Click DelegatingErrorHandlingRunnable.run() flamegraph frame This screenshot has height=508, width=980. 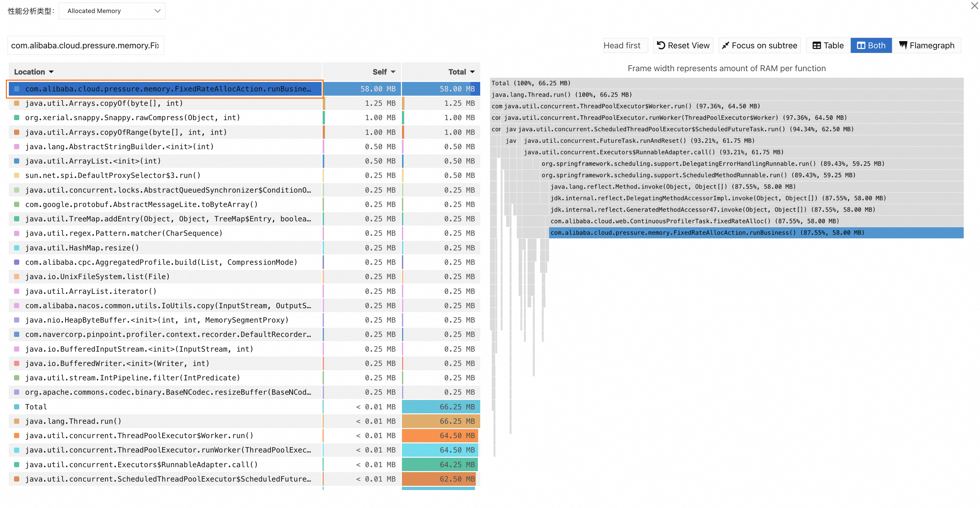(752, 164)
